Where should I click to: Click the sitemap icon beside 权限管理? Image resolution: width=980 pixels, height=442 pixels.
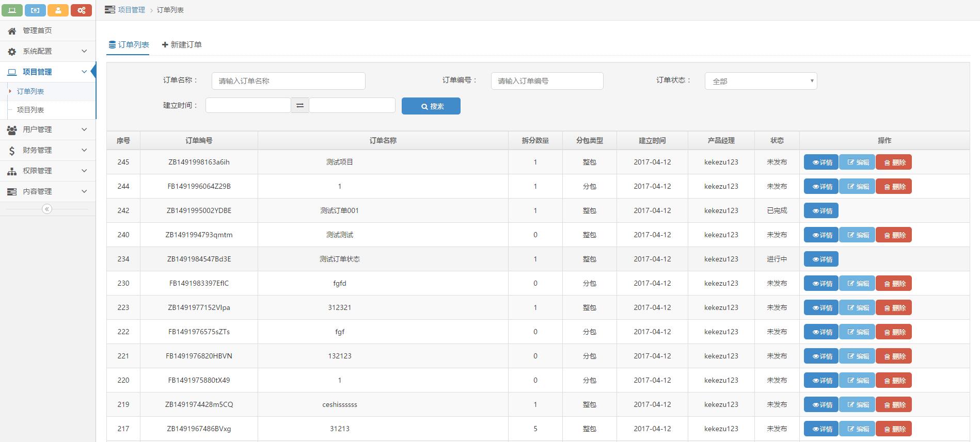click(12, 171)
